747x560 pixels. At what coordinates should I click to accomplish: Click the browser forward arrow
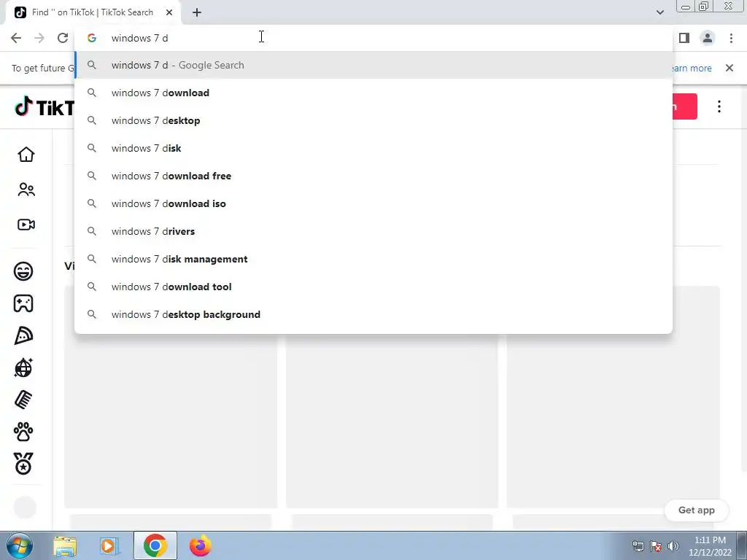[x=39, y=38]
